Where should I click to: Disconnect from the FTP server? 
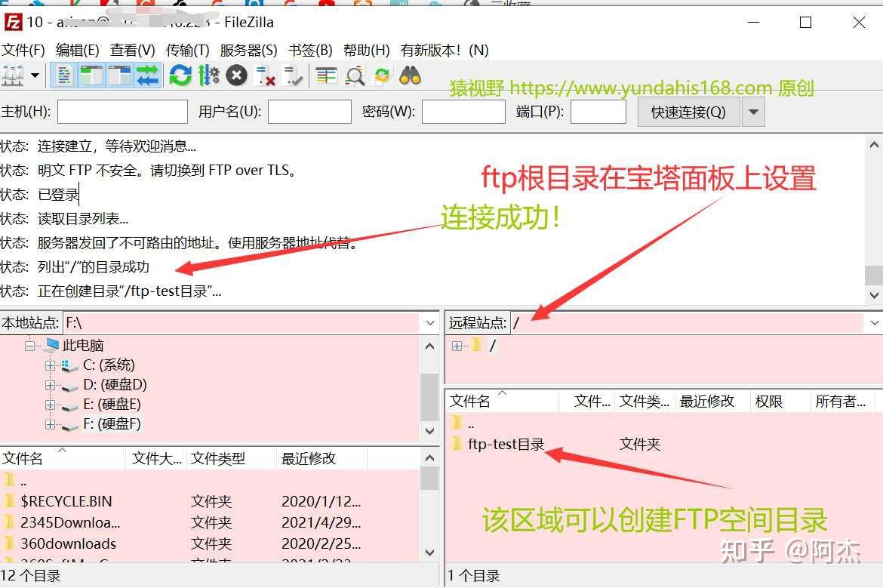tap(264, 75)
